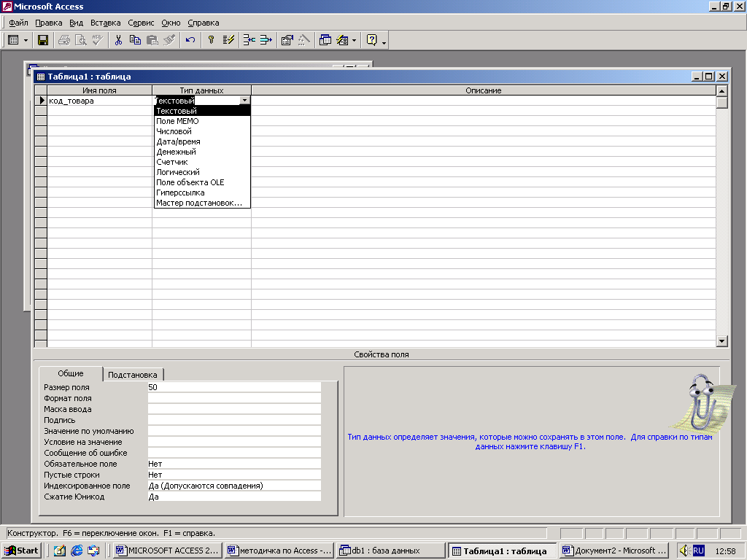This screenshot has height=560, width=747.
Task: Click the grid scrollbar down arrow
Action: (721, 341)
